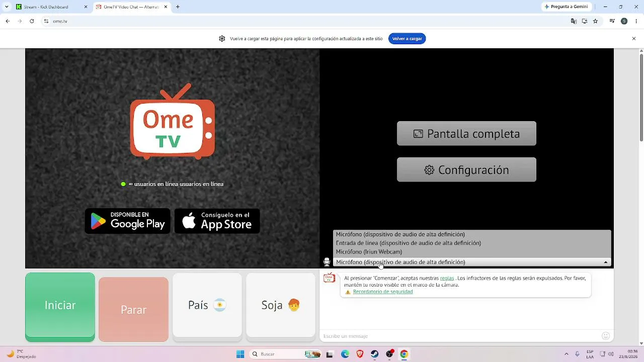Click the microphone icon beside the device selector
Image resolution: width=644 pixels, height=362 pixels.
(x=327, y=262)
